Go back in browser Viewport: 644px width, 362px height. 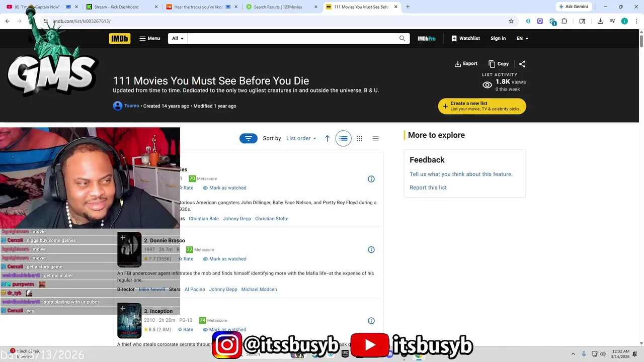pos(7,21)
